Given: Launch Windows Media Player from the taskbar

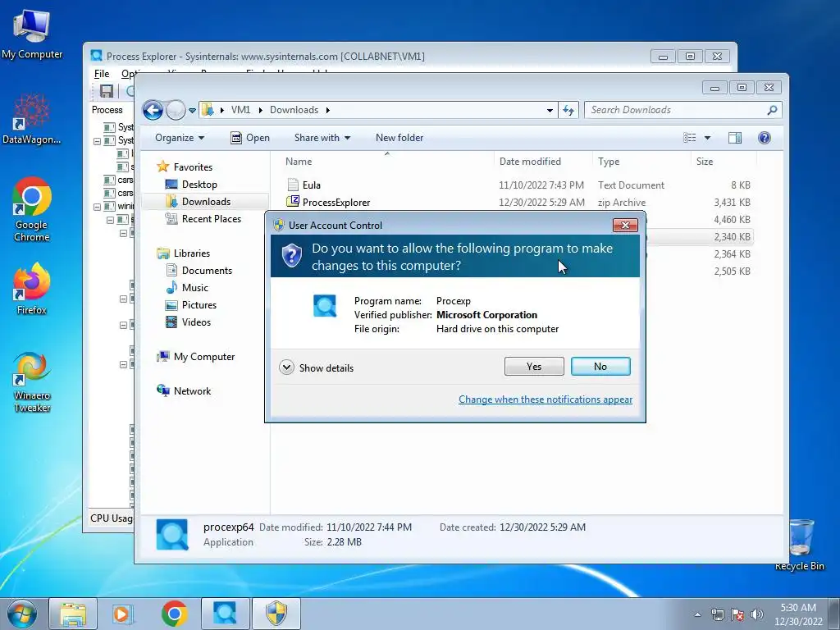Looking at the screenshot, I should 123,614.
